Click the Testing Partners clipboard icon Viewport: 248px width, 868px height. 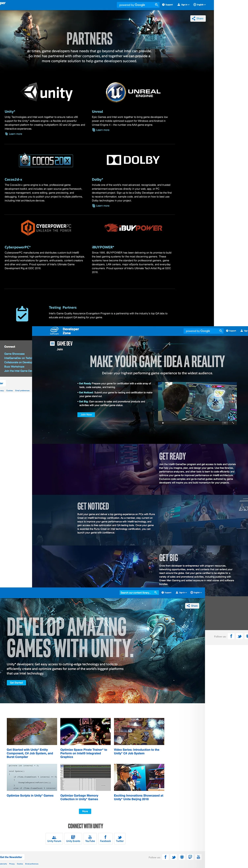(22, 314)
